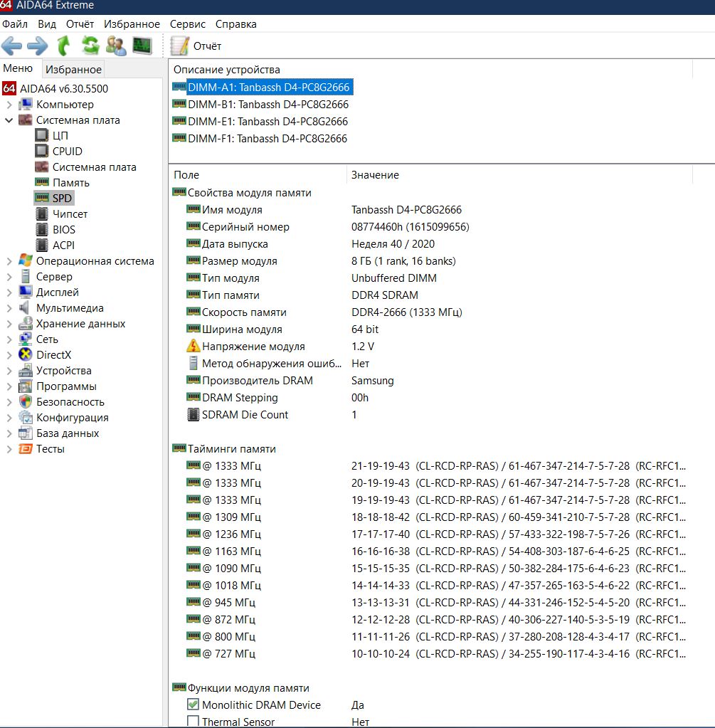Click the Тесты icon in tree
Screen dimensions: 715x728
point(26,449)
